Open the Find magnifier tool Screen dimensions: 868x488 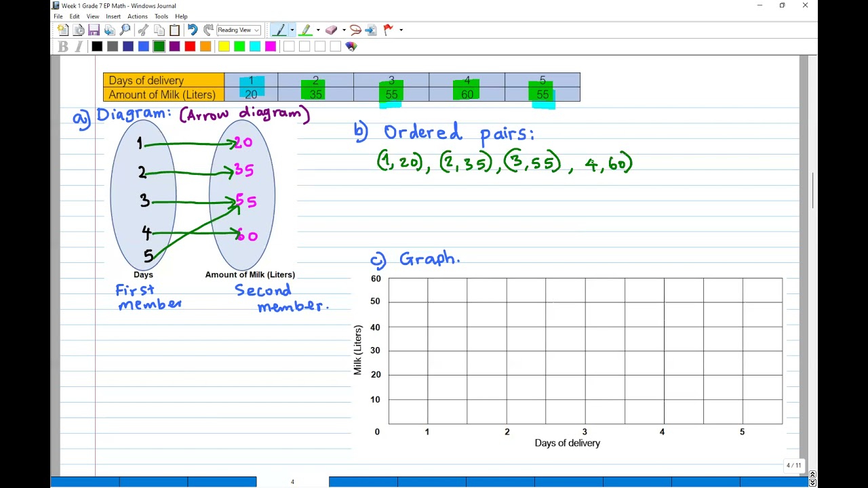click(125, 30)
